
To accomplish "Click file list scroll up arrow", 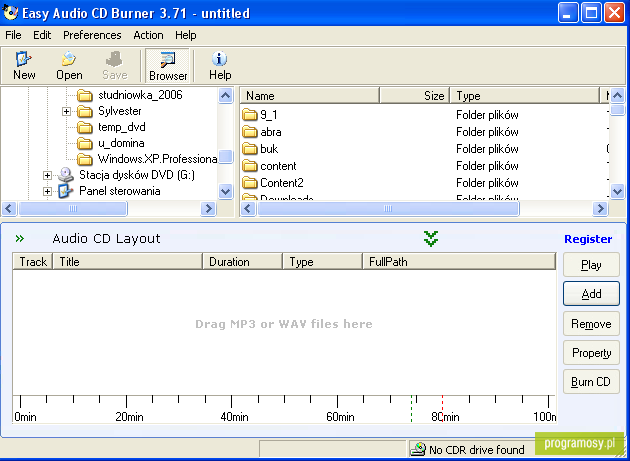I will tap(617, 96).
